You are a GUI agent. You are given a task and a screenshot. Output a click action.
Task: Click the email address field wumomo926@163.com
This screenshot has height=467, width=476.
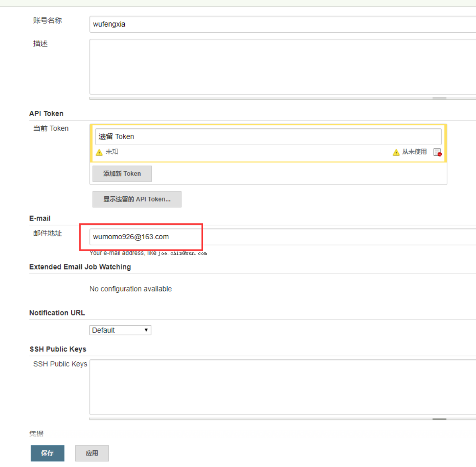tap(283, 237)
